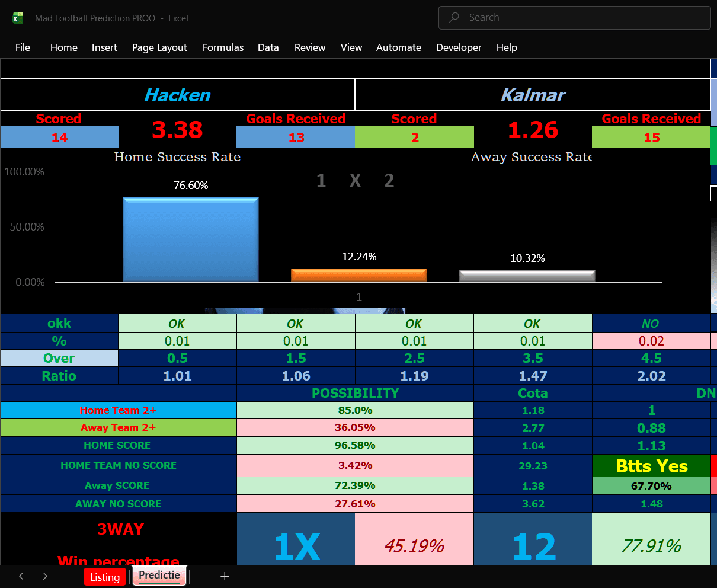Select the large 1X cell
The image size is (717, 588).
[x=296, y=545]
